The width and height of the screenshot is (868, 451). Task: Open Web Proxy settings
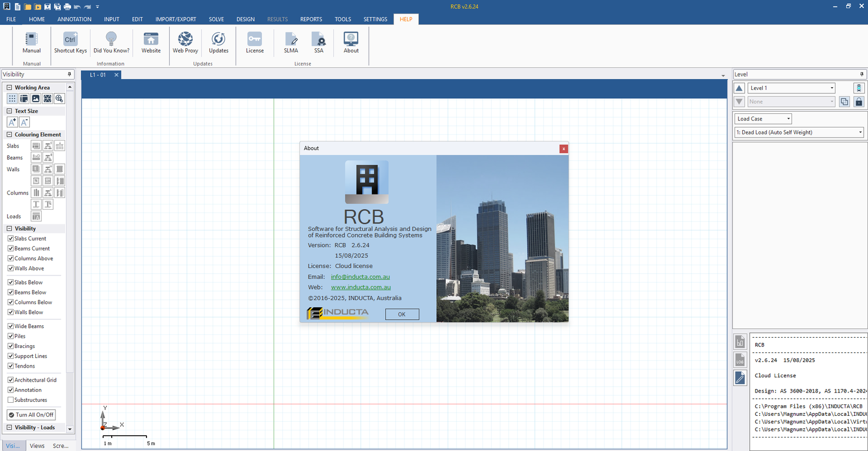point(185,43)
